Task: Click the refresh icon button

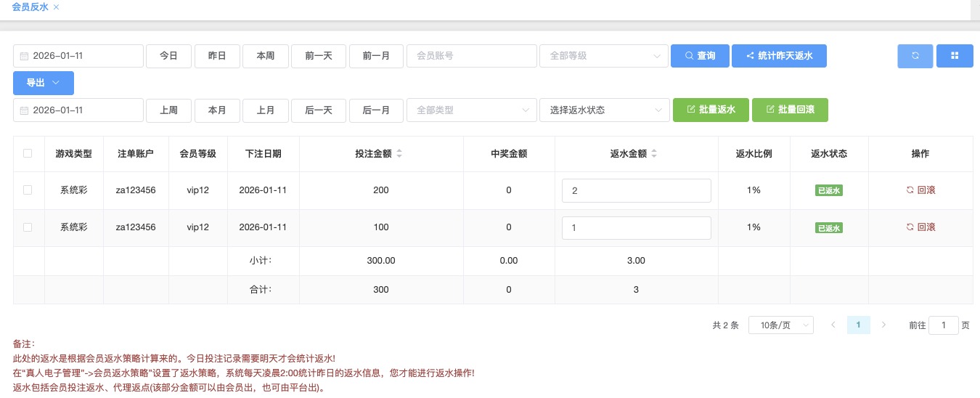Action: coord(915,56)
